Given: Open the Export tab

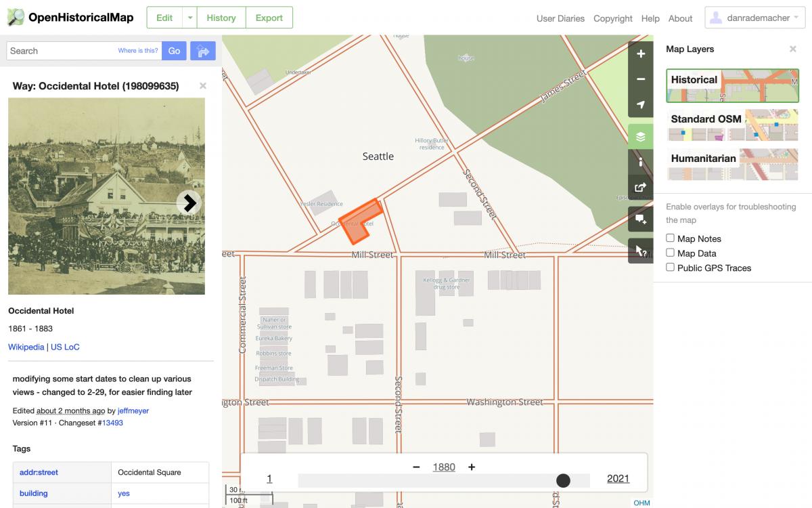Looking at the screenshot, I should (269, 18).
